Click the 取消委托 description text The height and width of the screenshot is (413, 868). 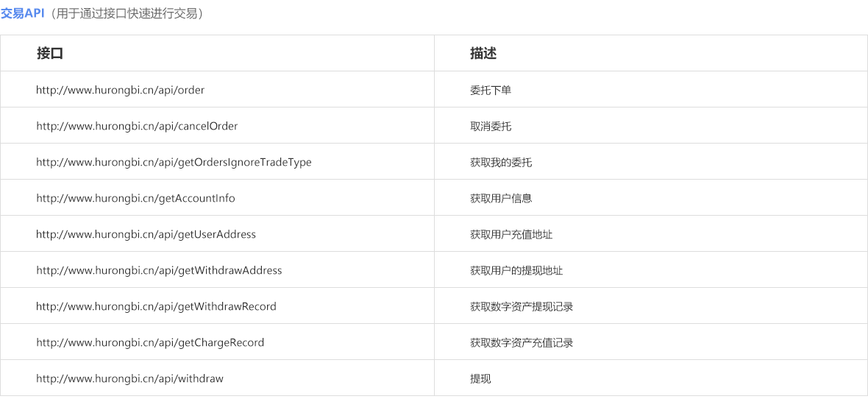pyautogui.click(x=491, y=126)
